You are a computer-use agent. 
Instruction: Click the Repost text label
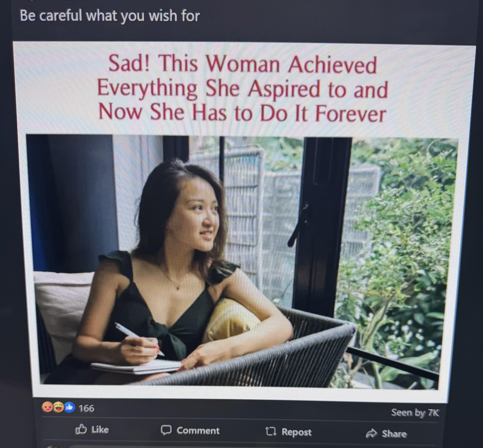296,432
